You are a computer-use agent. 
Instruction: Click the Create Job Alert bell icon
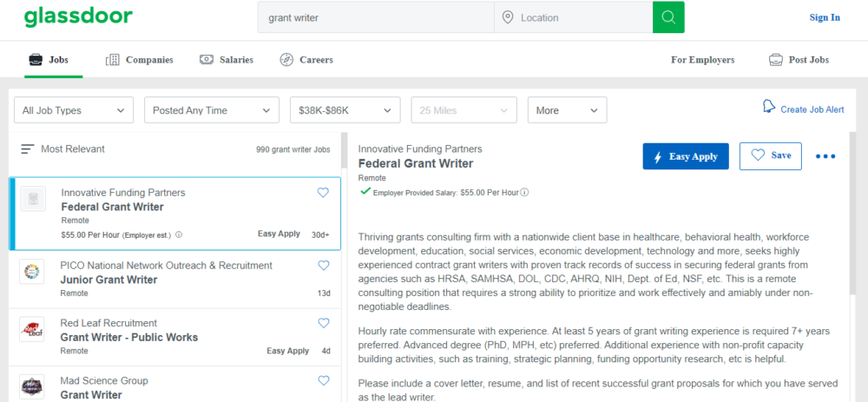pyautogui.click(x=769, y=107)
